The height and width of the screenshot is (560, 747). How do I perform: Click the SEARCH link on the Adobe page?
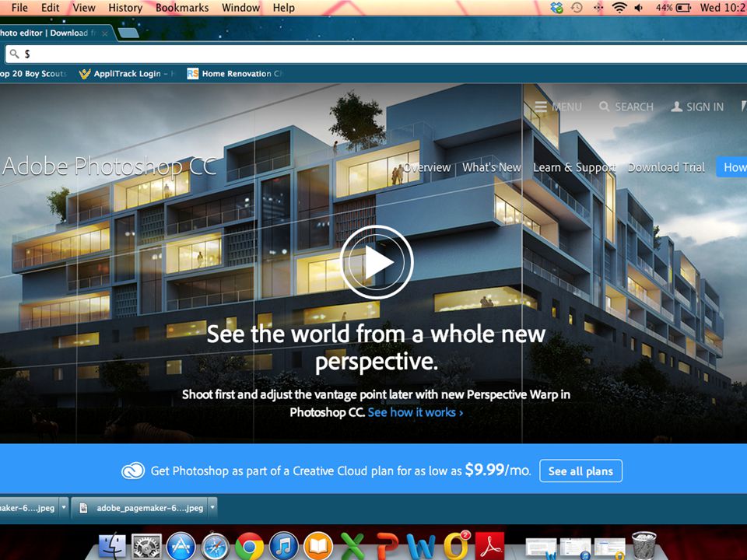(626, 107)
